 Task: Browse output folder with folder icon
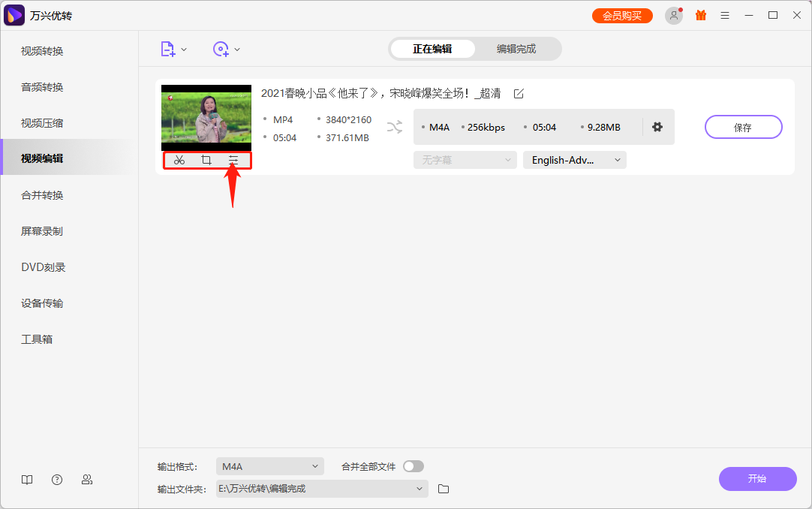(x=444, y=489)
